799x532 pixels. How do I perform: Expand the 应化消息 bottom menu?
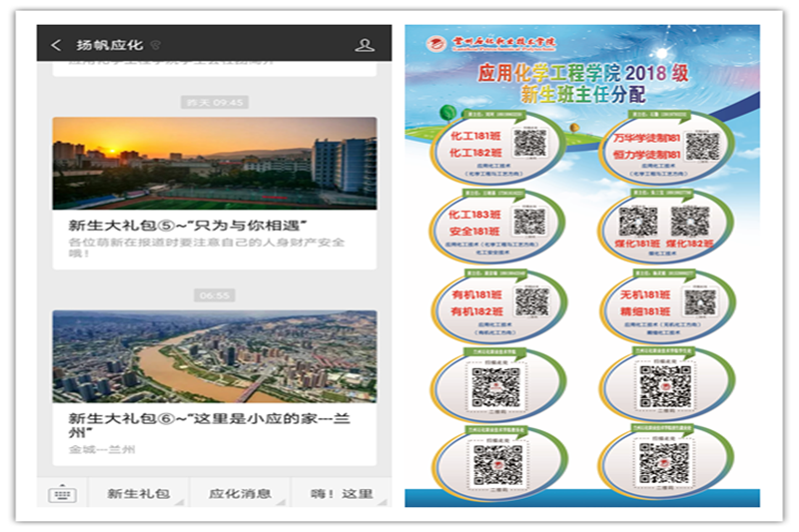(x=240, y=493)
